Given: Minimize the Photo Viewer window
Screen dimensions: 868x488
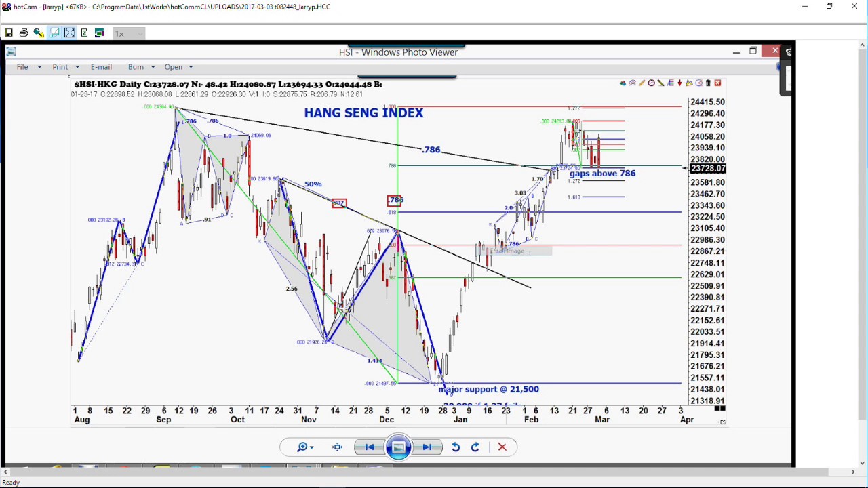Looking at the screenshot, I should 736,52.
